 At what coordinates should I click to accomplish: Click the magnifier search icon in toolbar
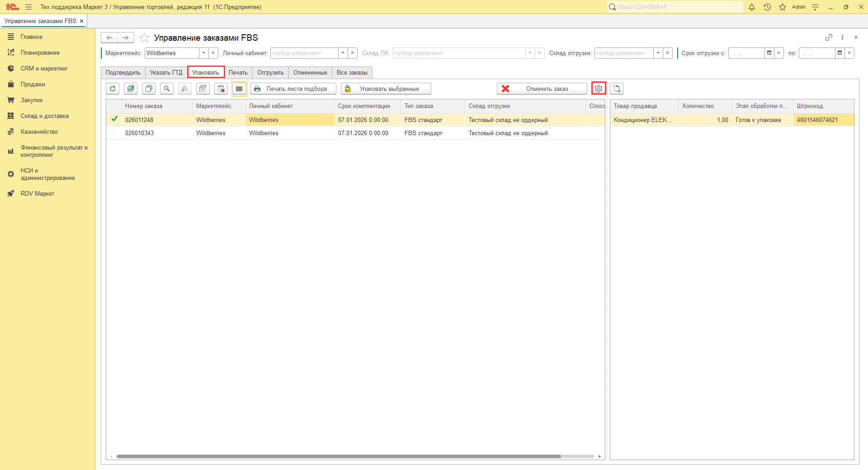167,89
